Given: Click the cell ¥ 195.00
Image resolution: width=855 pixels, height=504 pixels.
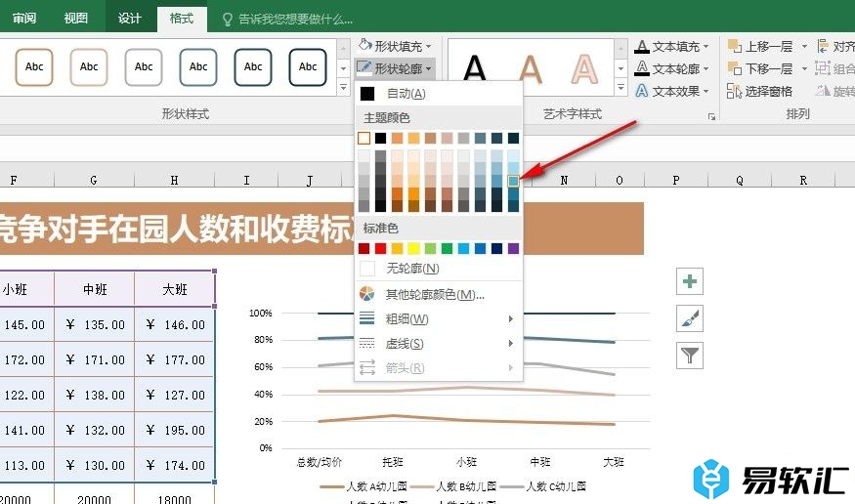Looking at the screenshot, I should point(175,430).
